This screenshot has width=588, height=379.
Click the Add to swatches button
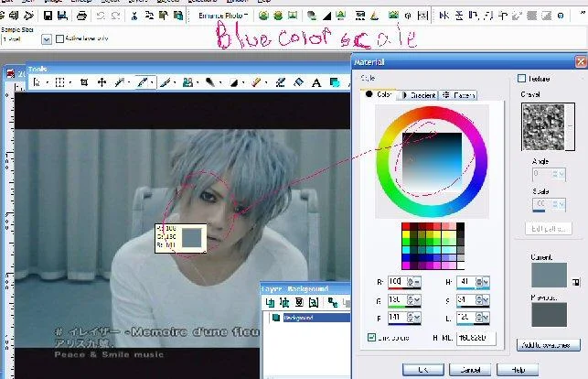click(549, 345)
